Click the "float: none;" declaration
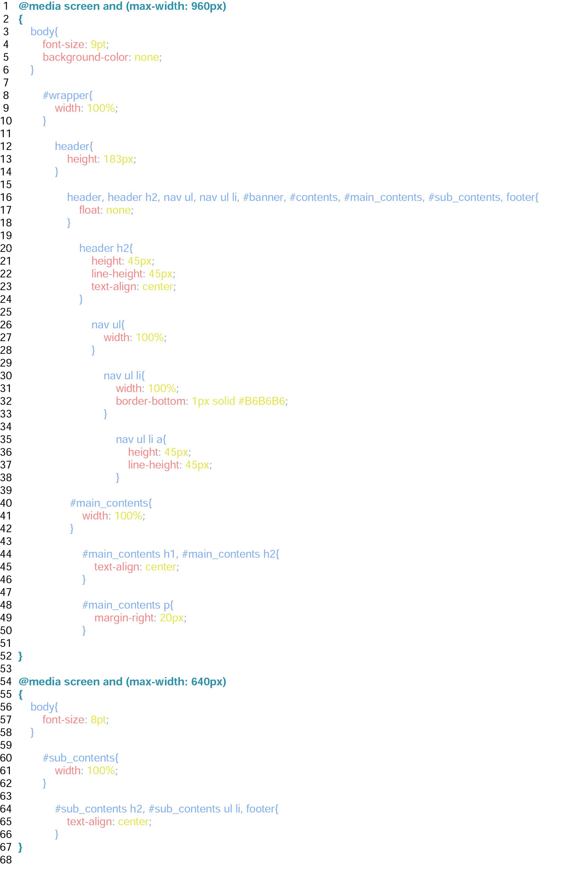Image resolution: width=588 pixels, height=873 pixels. click(x=106, y=210)
